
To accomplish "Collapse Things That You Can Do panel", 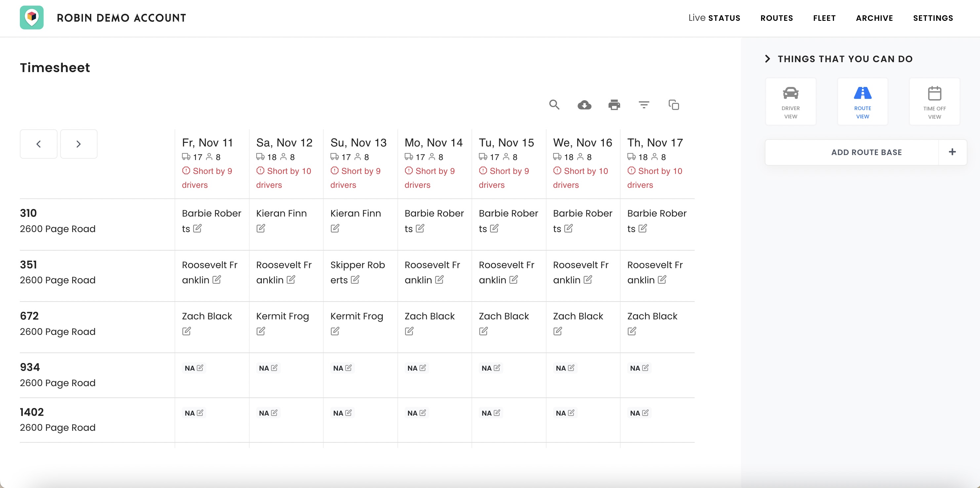I will click(x=767, y=59).
